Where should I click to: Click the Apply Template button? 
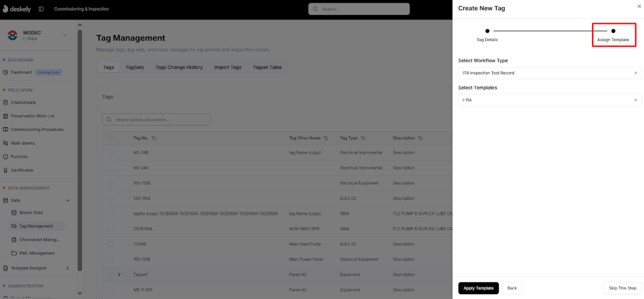(478, 288)
